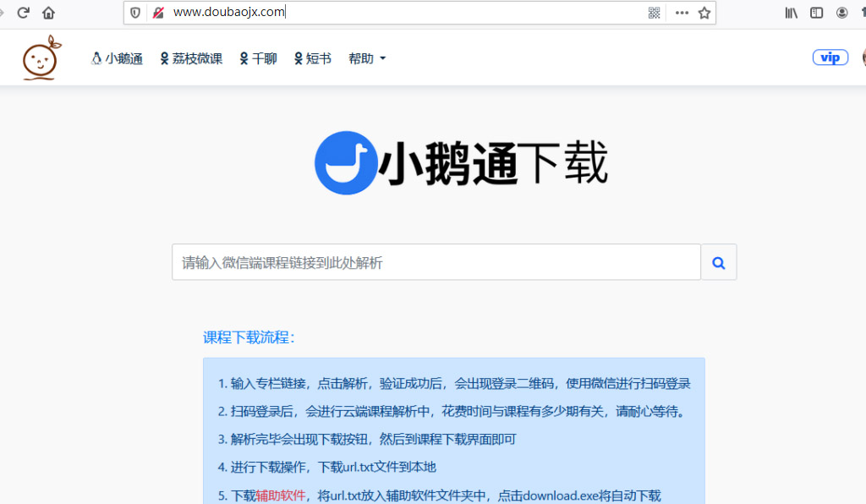Open the tracking protection shield icon
Image resolution: width=866 pixels, height=504 pixels.
135,13
